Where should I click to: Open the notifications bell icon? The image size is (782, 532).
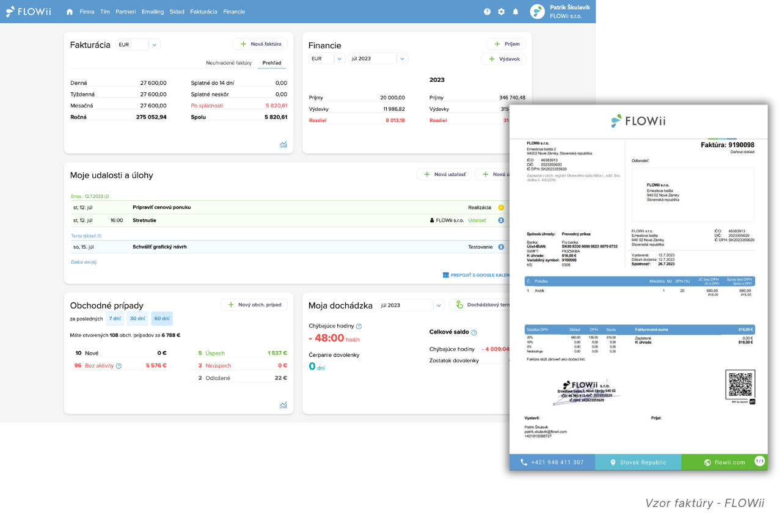coord(515,12)
